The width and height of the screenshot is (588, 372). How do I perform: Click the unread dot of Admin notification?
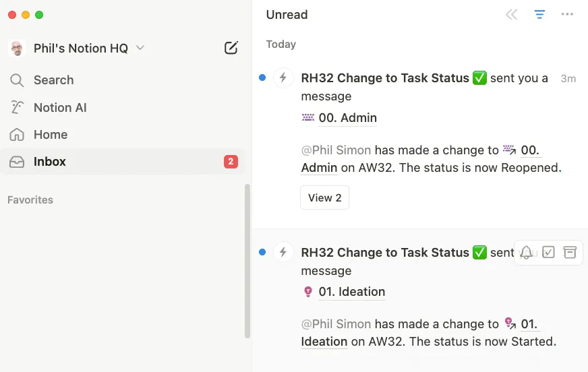coord(262,77)
